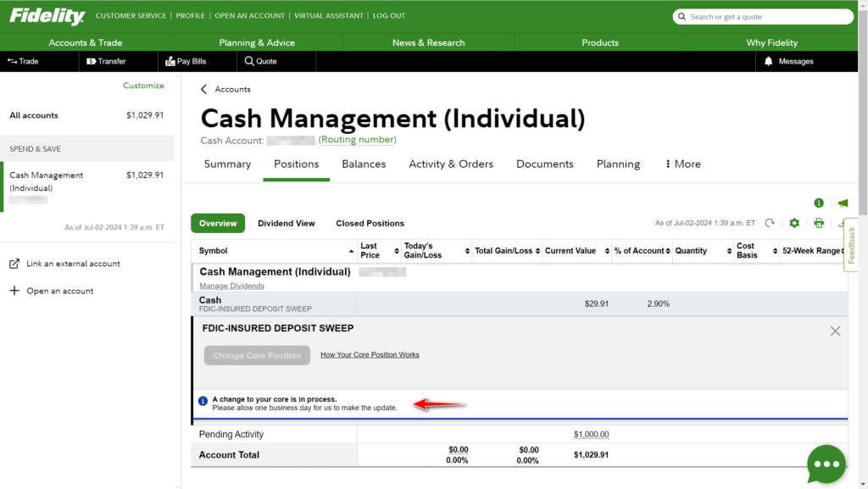Open the Products menu
This screenshot has height=489, width=868.
600,42
